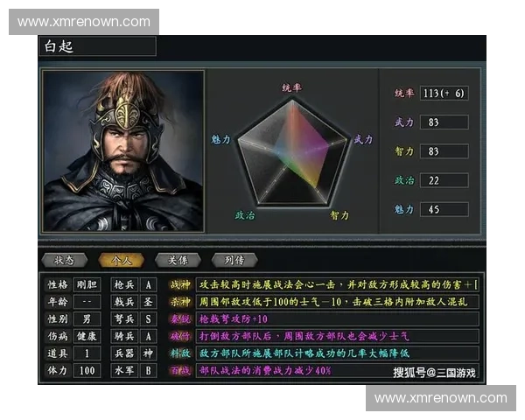Select the 个人 tab
The height and width of the screenshot is (420, 525).
point(122,260)
